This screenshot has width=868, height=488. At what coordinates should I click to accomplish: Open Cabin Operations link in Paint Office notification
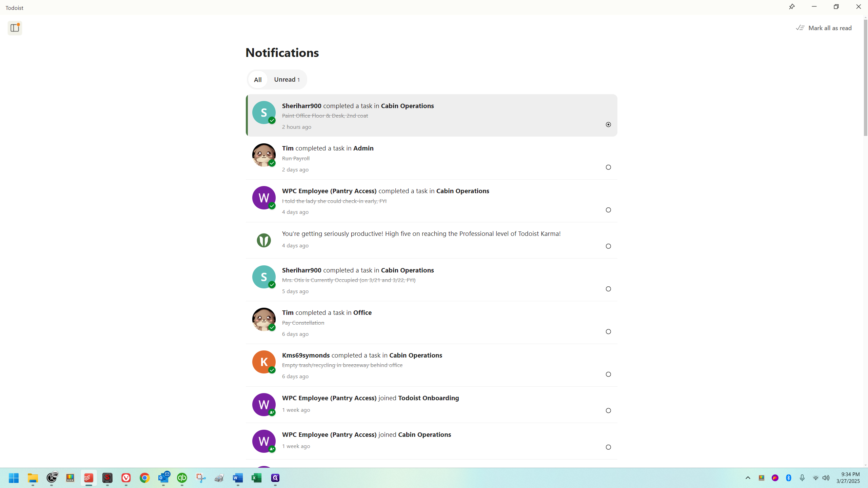(x=407, y=106)
